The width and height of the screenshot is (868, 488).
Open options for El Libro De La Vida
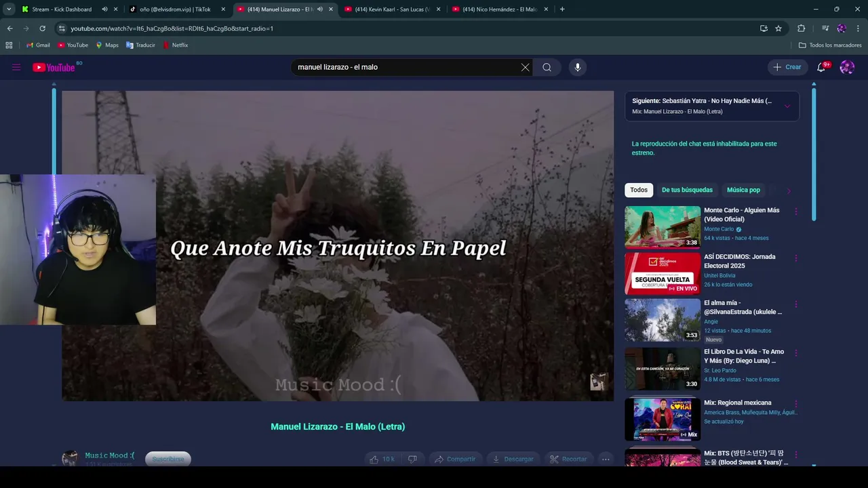(796, 353)
